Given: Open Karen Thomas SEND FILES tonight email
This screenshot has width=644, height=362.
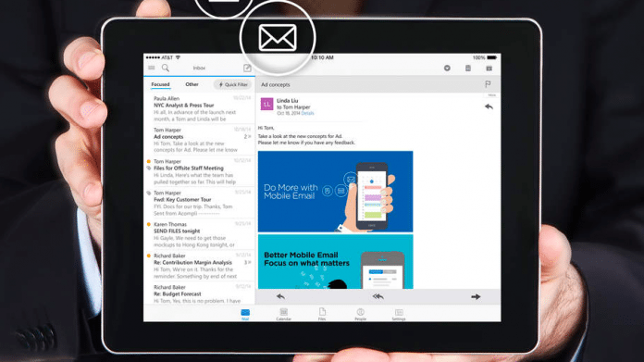Looking at the screenshot, I should pyautogui.click(x=200, y=234).
